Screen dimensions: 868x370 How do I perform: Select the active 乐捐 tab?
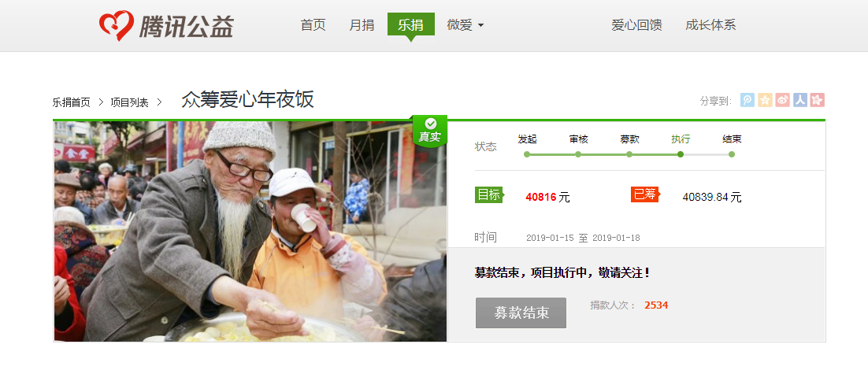point(410,24)
